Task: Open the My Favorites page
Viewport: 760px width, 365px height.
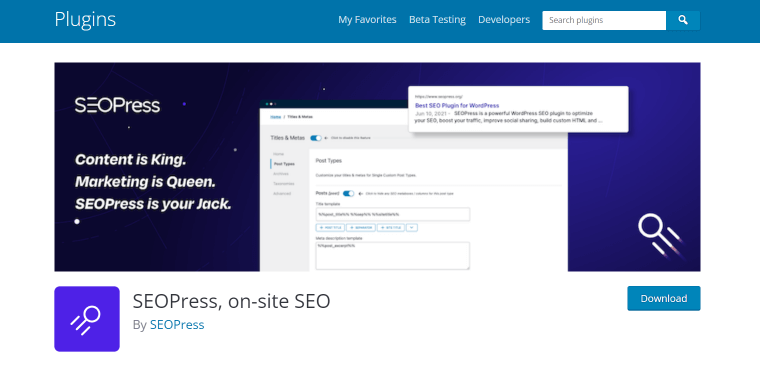Action: [x=367, y=20]
